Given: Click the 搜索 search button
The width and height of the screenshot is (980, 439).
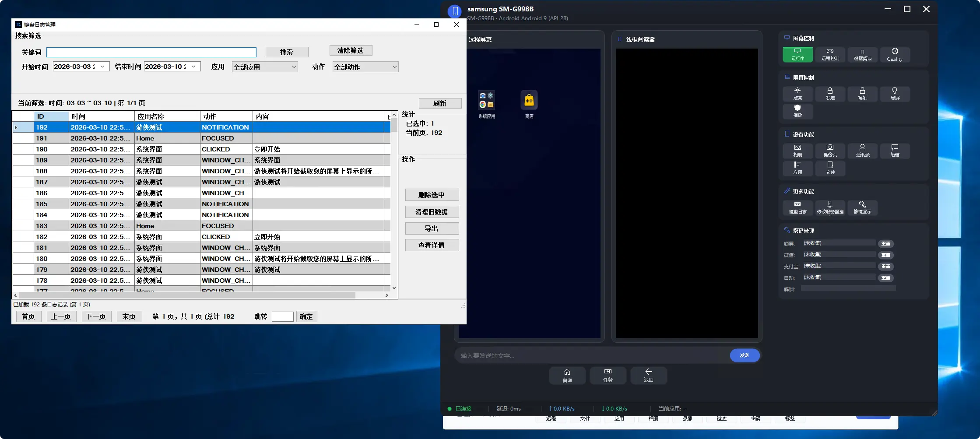Looking at the screenshot, I should 287,52.
